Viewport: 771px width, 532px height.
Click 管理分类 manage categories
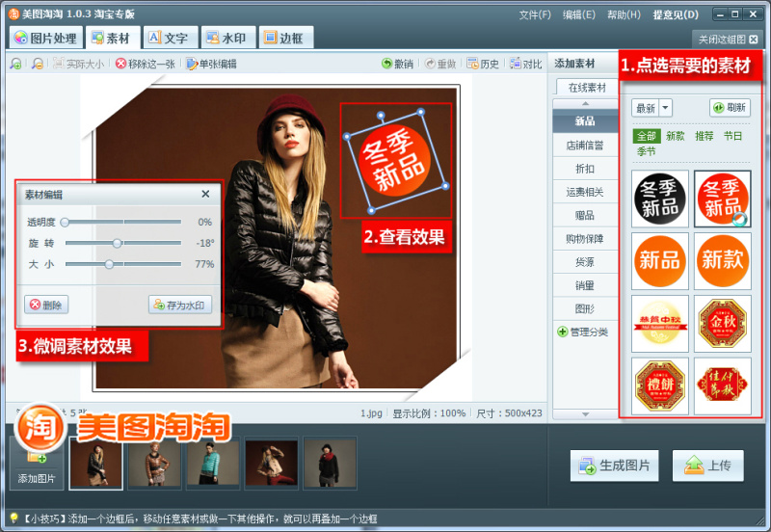(583, 332)
